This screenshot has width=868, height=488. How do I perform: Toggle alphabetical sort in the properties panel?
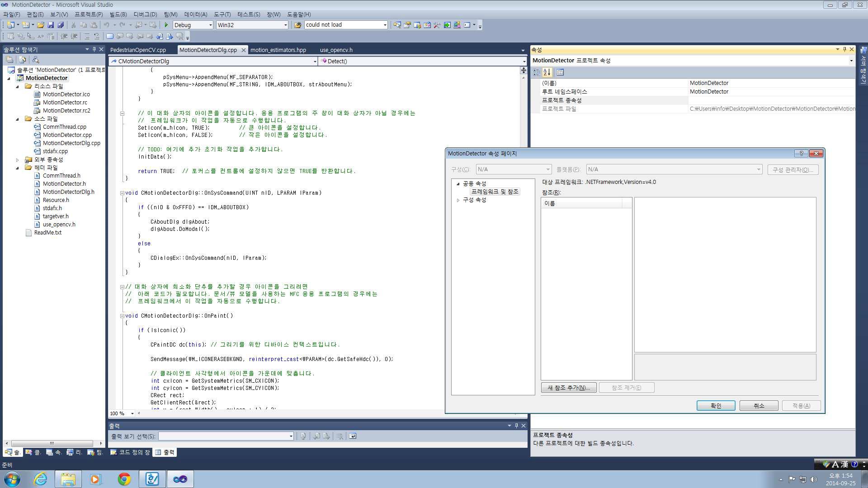547,72
